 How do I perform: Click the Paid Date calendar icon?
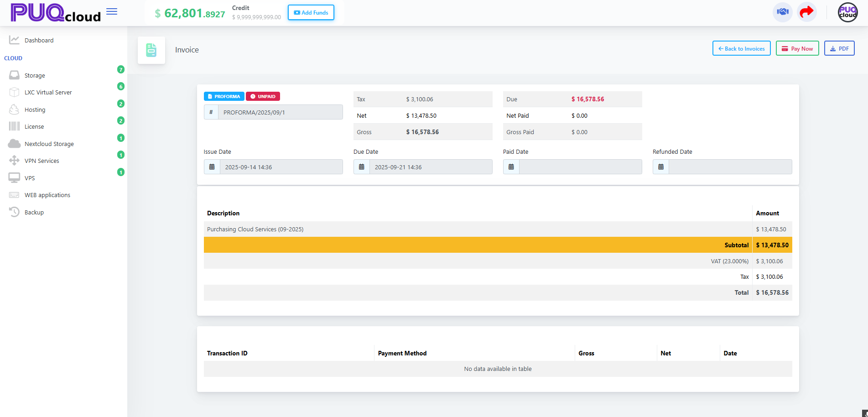pos(511,167)
